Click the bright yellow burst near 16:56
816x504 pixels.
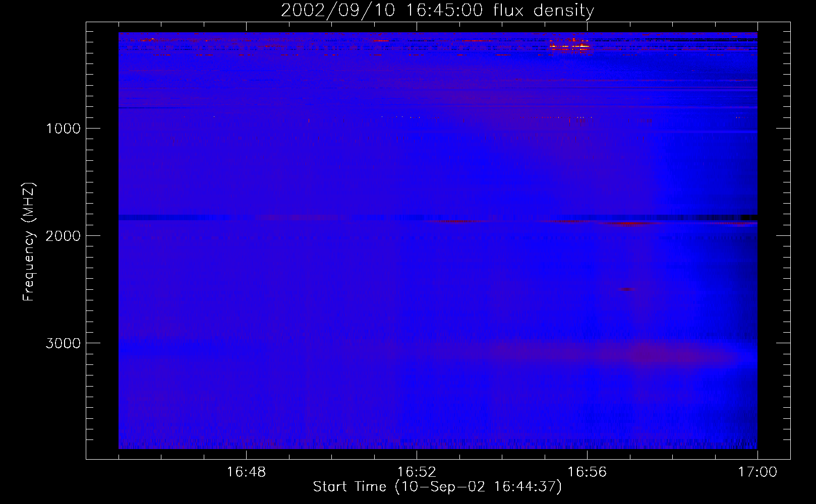coord(570,45)
